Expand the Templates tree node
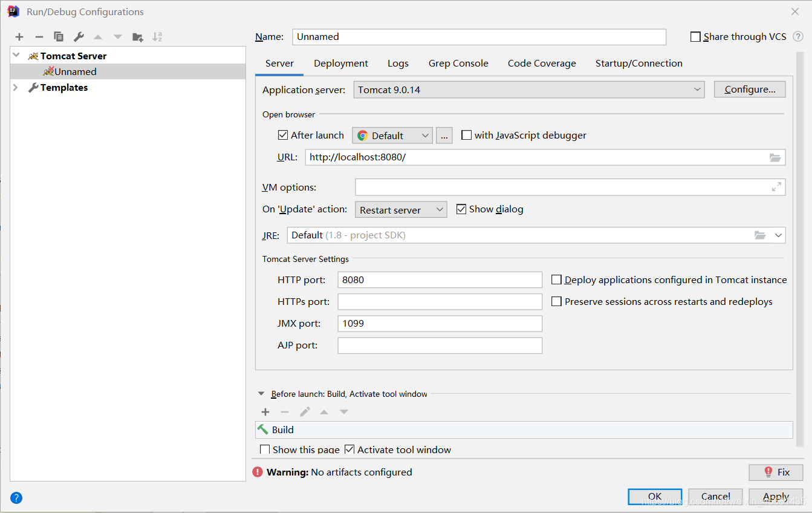 click(x=16, y=88)
